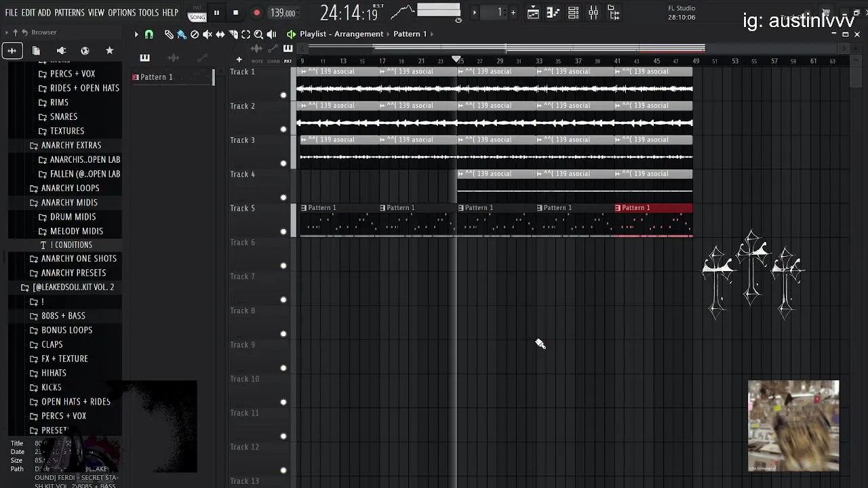This screenshot has height=488, width=868.
Task: Collapse the ANARCHY MIDIS folder
Action: coord(69,202)
